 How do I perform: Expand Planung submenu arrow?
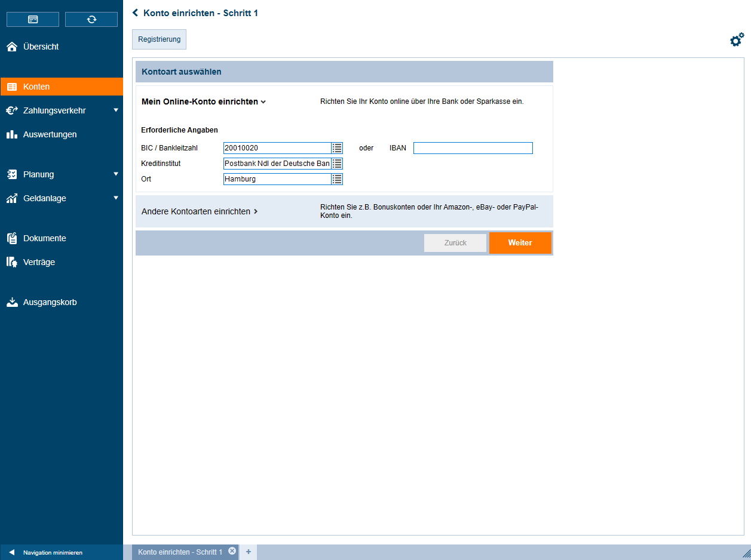click(x=116, y=174)
